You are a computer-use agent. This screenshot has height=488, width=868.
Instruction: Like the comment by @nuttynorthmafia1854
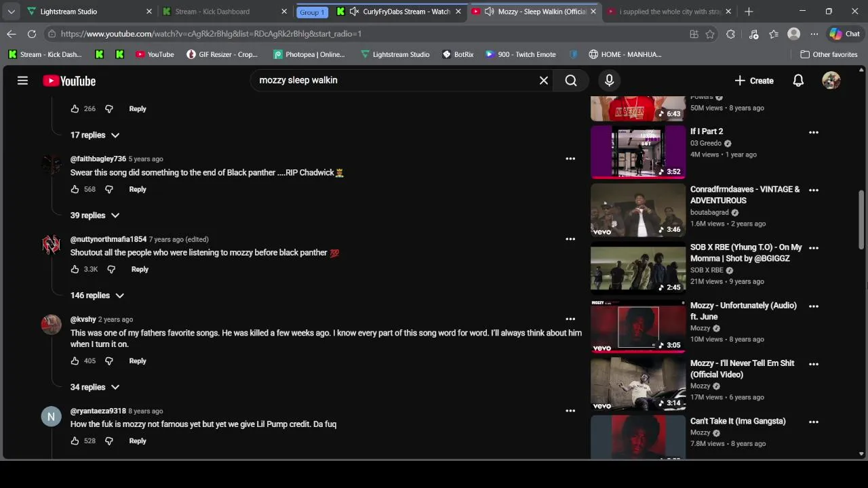tap(75, 269)
